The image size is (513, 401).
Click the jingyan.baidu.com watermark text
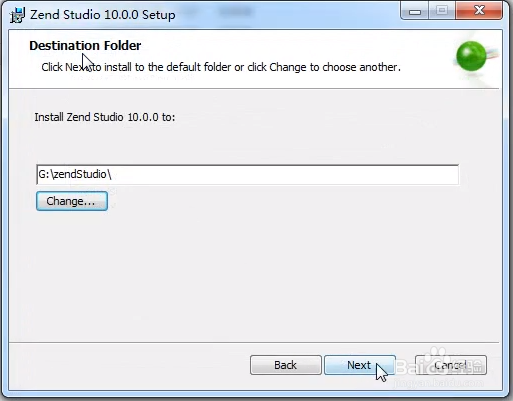click(439, 383)
